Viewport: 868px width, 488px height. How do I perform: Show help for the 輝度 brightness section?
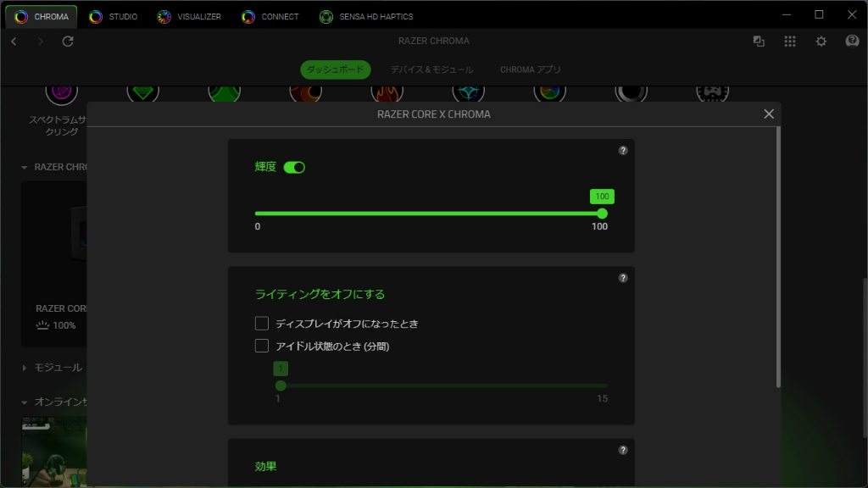coord(623,151)
